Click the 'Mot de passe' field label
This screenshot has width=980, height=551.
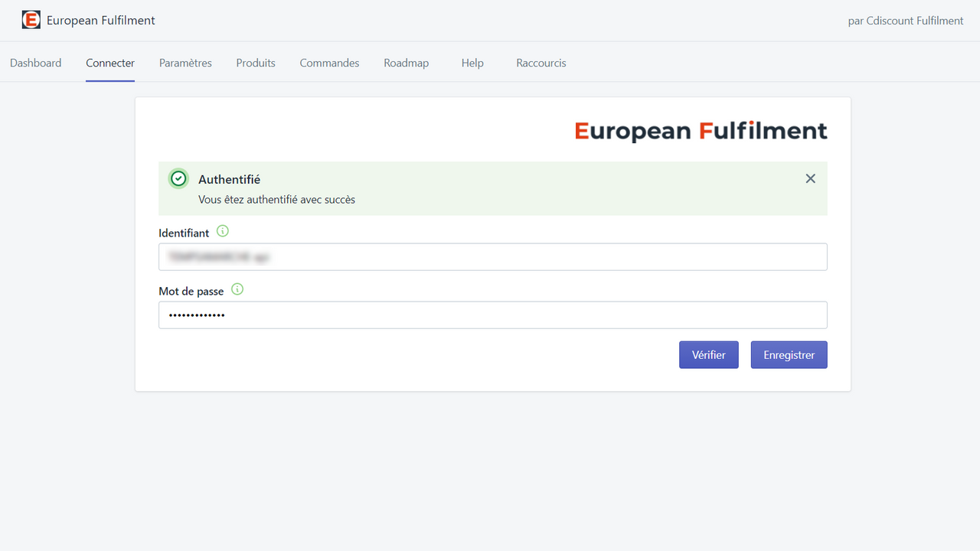point(191,291)
